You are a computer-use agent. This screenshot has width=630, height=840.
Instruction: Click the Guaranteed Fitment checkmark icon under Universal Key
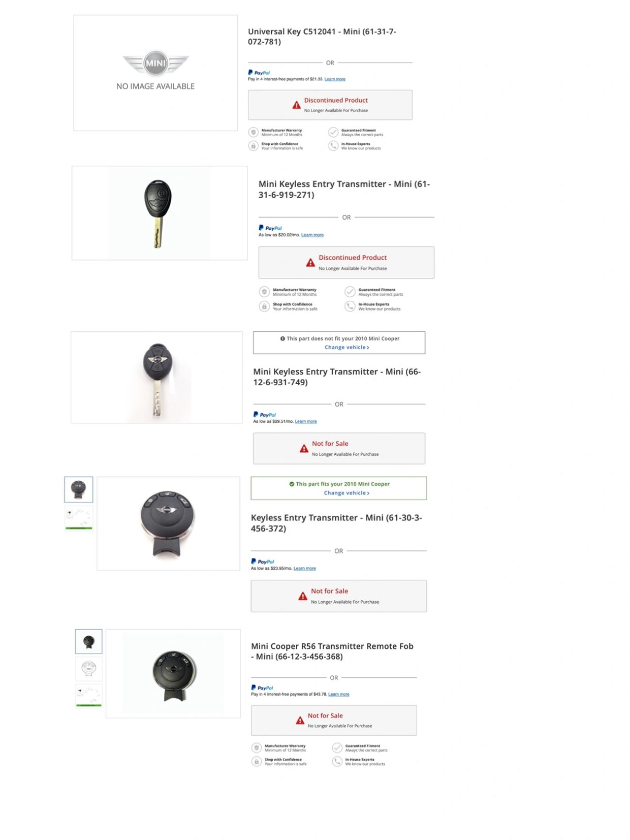click(333, 132)
